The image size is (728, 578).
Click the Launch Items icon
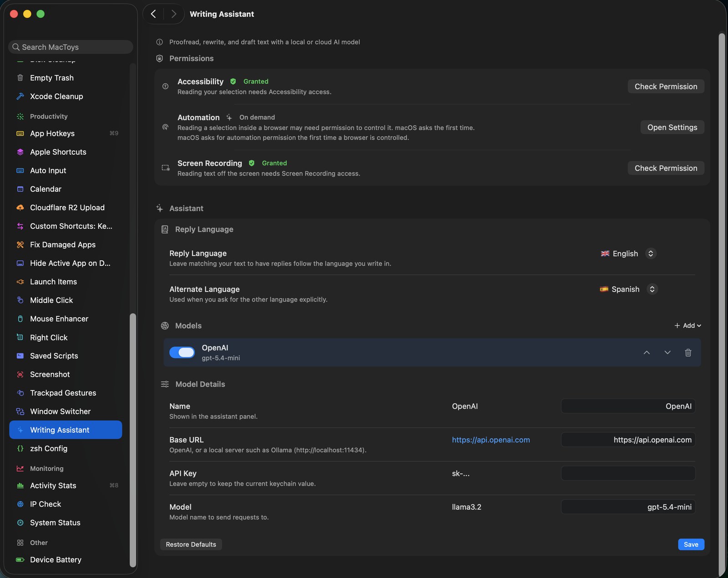coord(20,282)
